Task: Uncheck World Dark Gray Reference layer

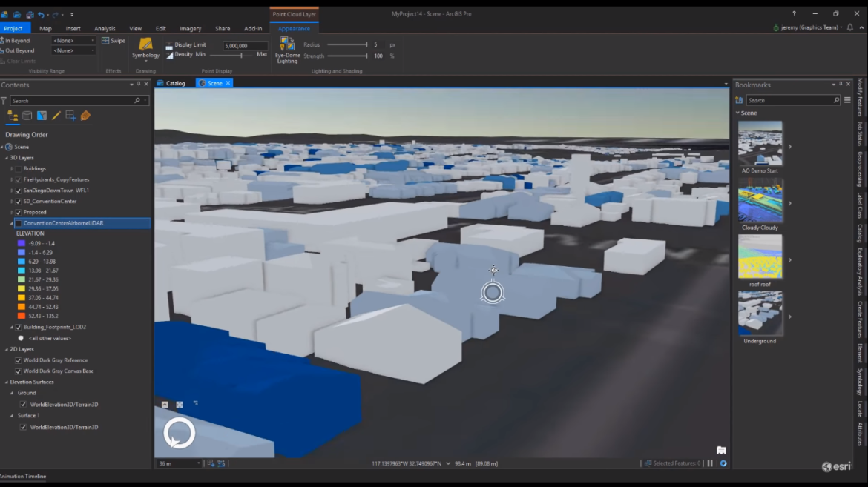Action: [19, 360]
